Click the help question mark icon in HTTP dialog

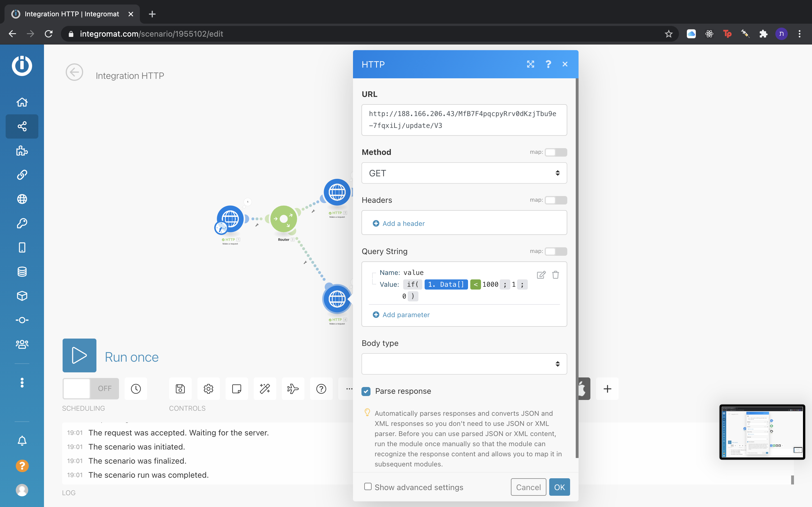point(548,64)
